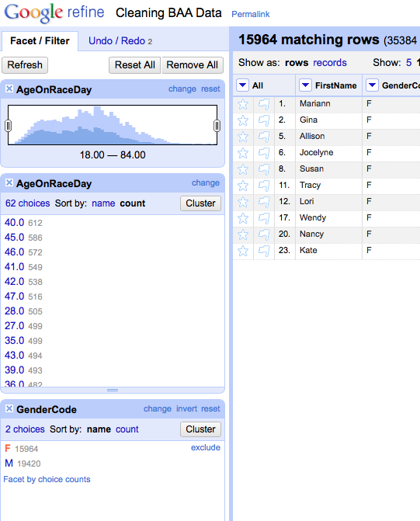
Task: Close the AgeOnRaceDay text facet
Action: click(x=9, y=182)
